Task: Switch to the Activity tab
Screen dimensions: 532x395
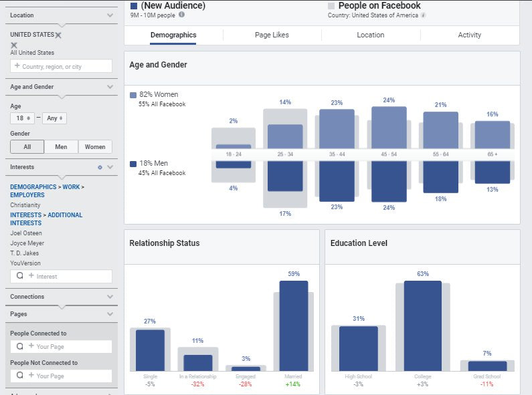Action: point(469,35)
